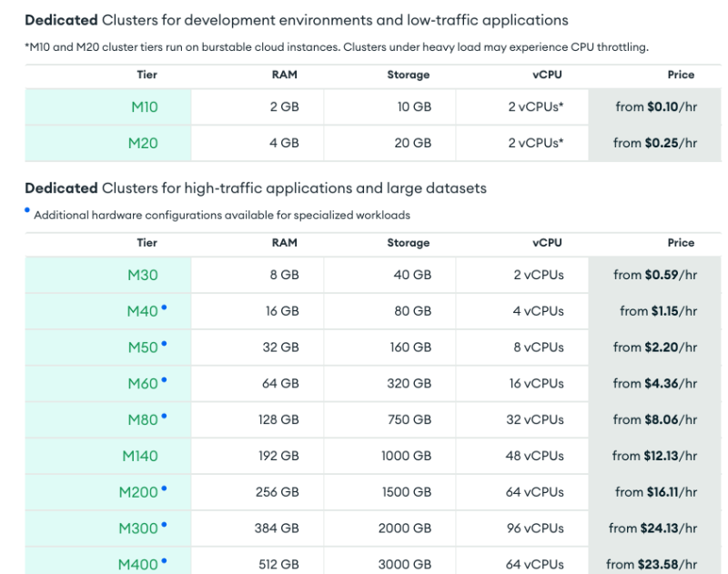Click the blue dot beside M50 tier
This screenshot has width=728, height=574.
click(x=164, y=344)
